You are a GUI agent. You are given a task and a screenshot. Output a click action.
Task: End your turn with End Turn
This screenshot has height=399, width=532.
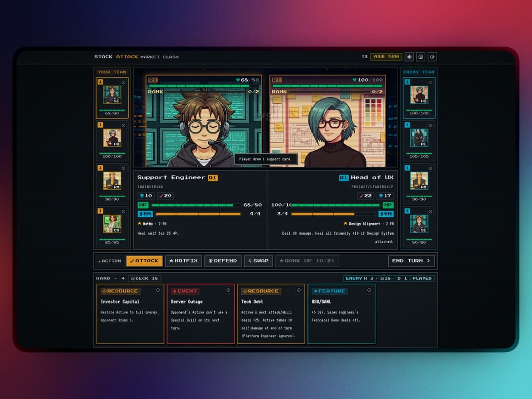411,261
